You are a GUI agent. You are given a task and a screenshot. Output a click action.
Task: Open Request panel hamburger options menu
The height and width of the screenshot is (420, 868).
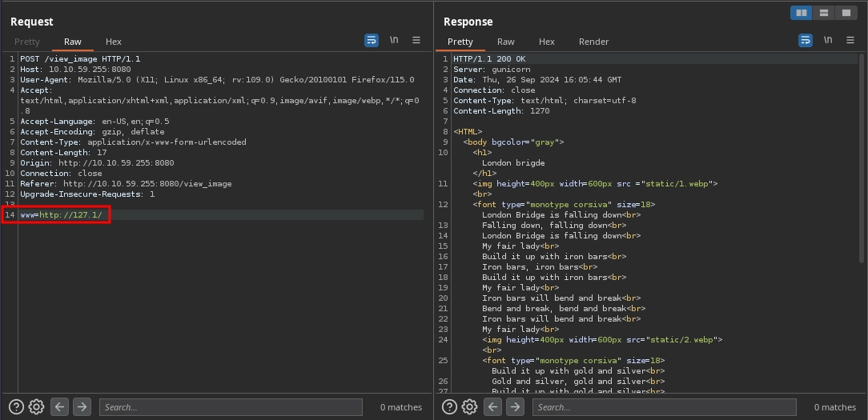(x=416, y=40)
